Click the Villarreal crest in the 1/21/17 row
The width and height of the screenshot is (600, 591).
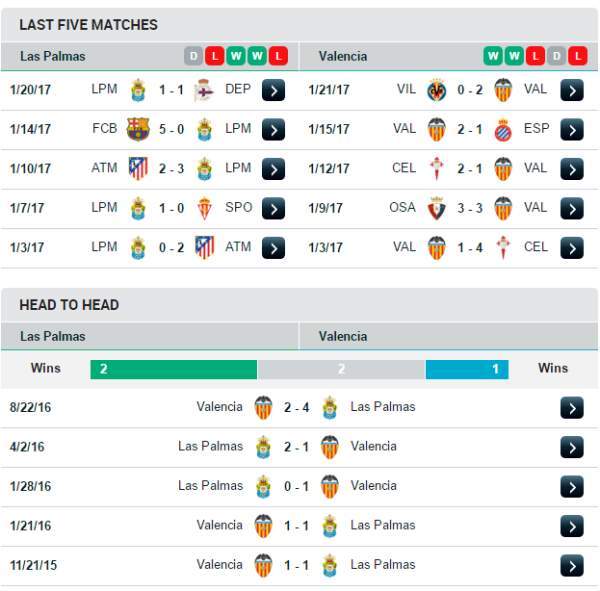[x=436, y=90]
